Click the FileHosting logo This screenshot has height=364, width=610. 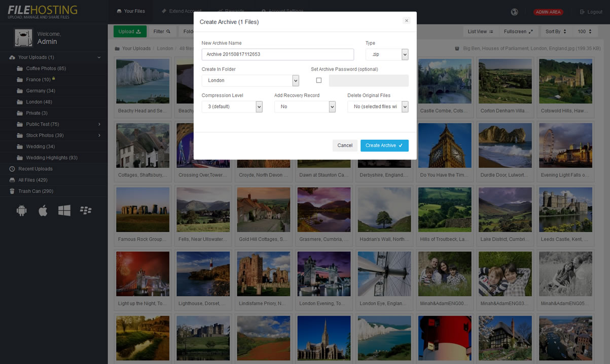[43, 12]
